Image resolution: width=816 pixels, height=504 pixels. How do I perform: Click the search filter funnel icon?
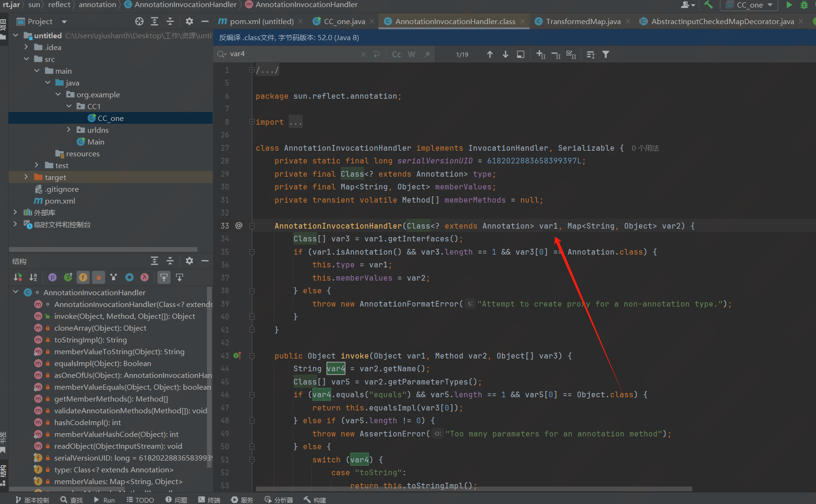click(x=605, y=54)
